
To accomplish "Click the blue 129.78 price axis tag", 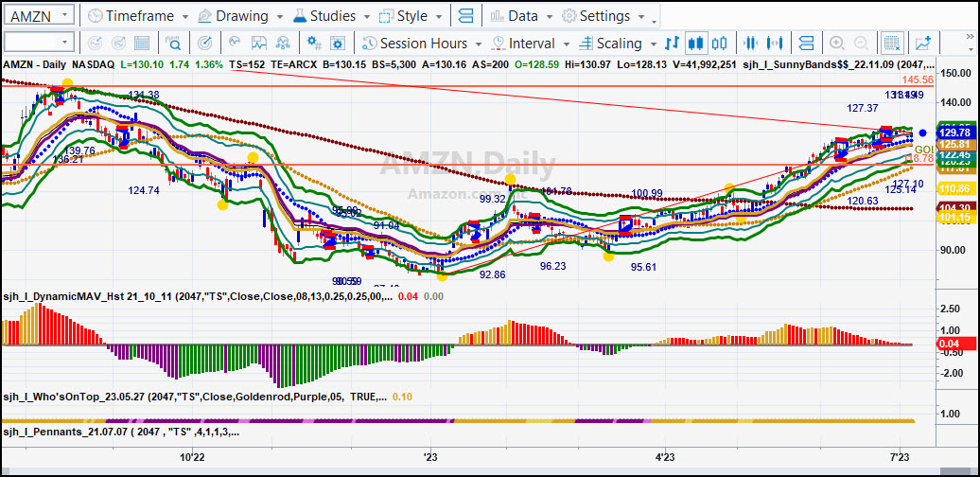I will 955,133.
